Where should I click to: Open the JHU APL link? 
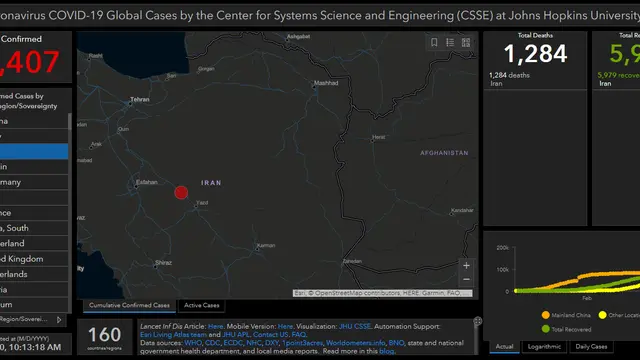coord(236,335)
